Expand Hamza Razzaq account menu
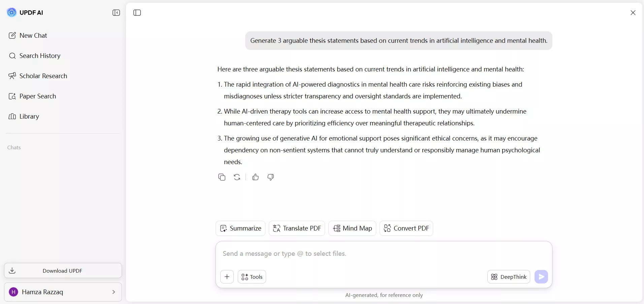 [x=63, y=292]
